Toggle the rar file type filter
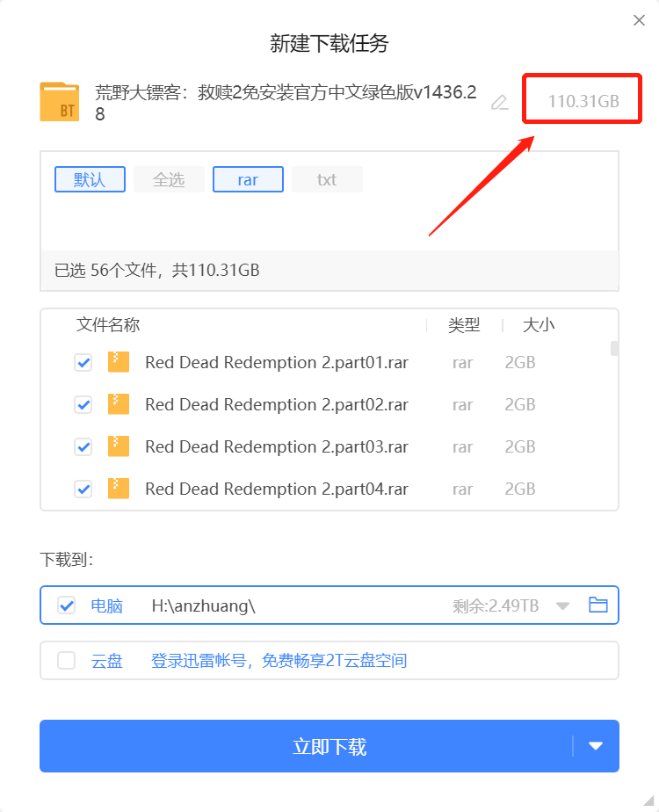The image size is (659, 812). pos(248,179)
